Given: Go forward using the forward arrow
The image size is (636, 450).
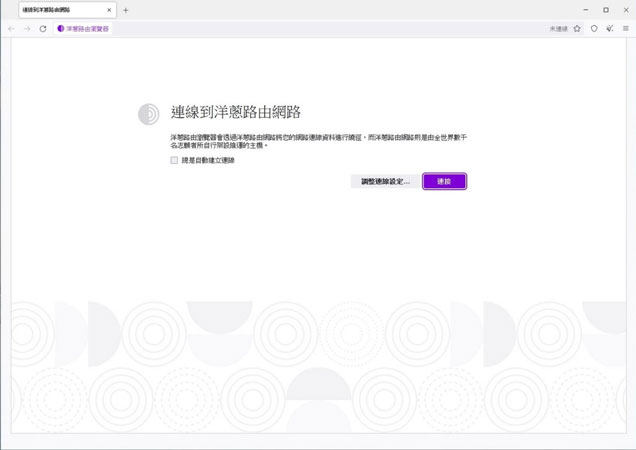Looking at the screenshot, I should 27,29.
